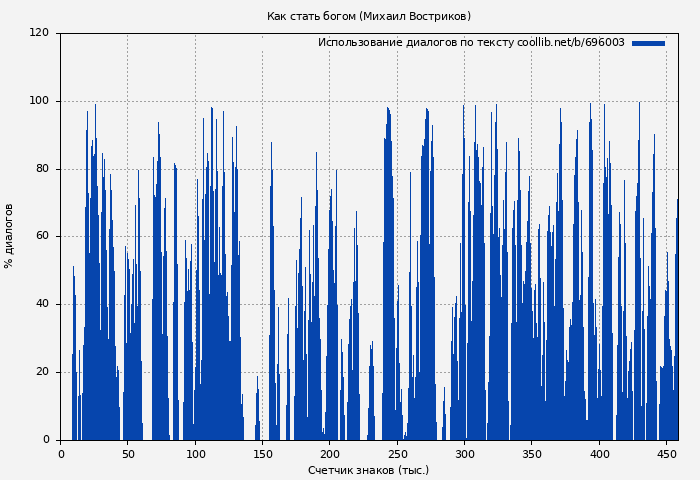Select the 100 tick label on the y-axis
The height and width of the screenshot is (480, 700).
click(x=39, y=101)
